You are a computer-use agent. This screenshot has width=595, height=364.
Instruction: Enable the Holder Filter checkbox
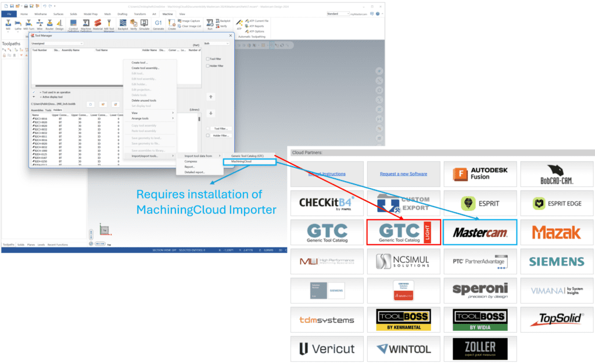pos(207,66)
